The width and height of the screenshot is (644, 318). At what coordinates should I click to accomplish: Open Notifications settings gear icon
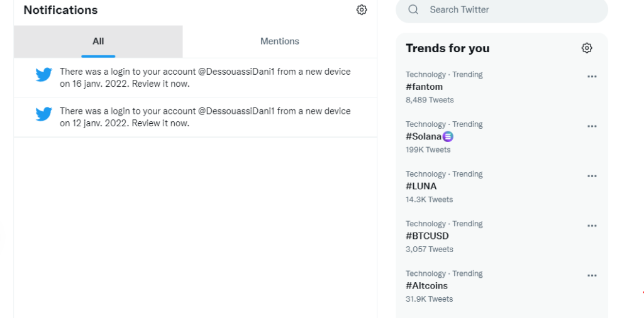point(362,10)
